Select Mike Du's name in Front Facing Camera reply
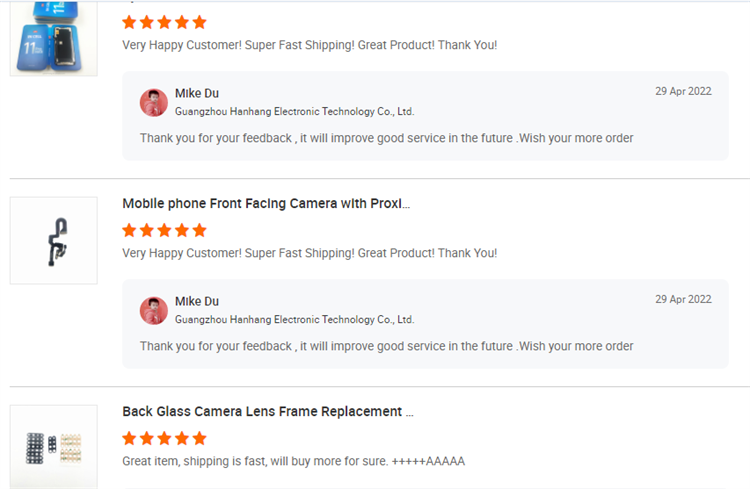Image resolution: width=750 pixels, height=489 pixels. [197, 301]
